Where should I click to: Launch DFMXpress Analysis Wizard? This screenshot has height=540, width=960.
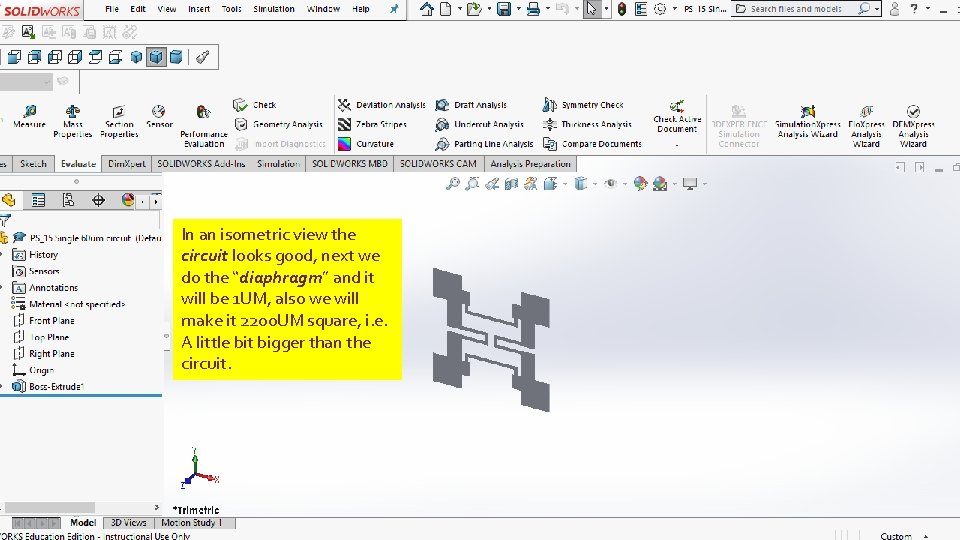(913, 126)
